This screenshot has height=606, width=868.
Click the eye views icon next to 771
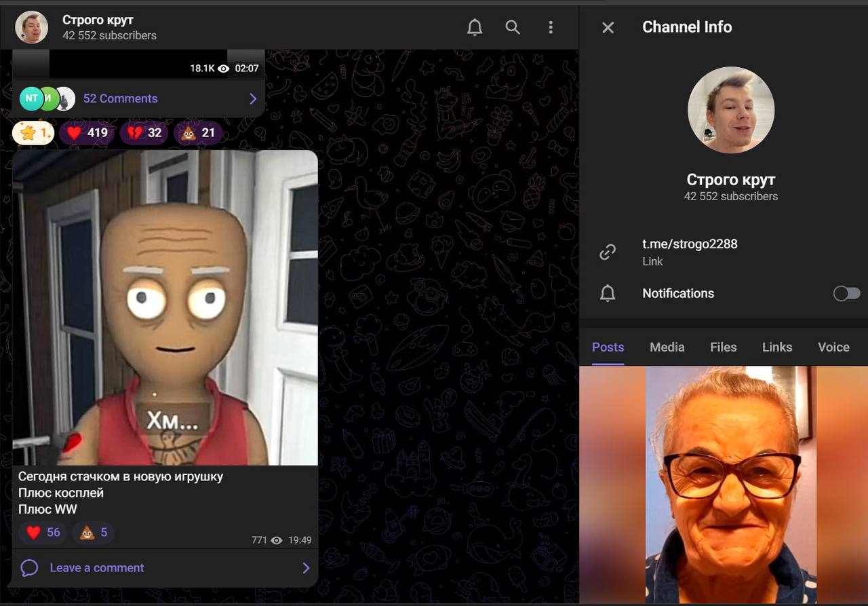(277, 541)
